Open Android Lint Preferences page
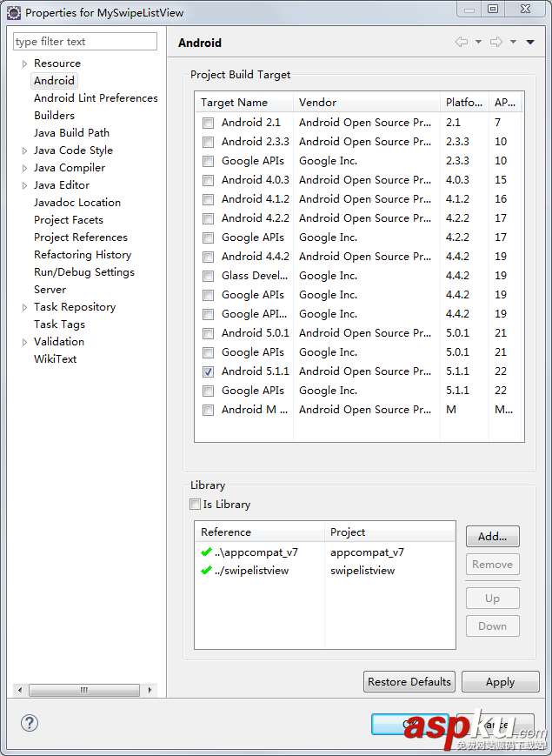Viewport: 552px width, 756px height. coord(96,98)
